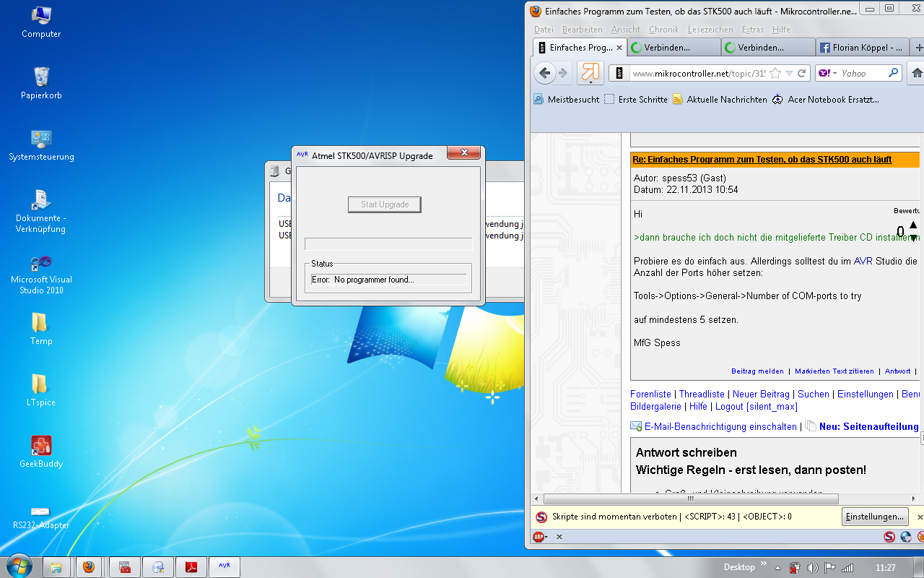Open Adobe Reader from the taskbar
The width and height of the screenshot is (924, 578).
tap(191, 567)
